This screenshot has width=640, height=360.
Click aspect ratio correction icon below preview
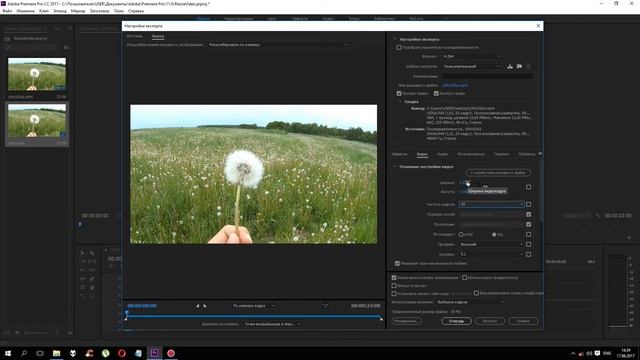[x=325, y=306]
